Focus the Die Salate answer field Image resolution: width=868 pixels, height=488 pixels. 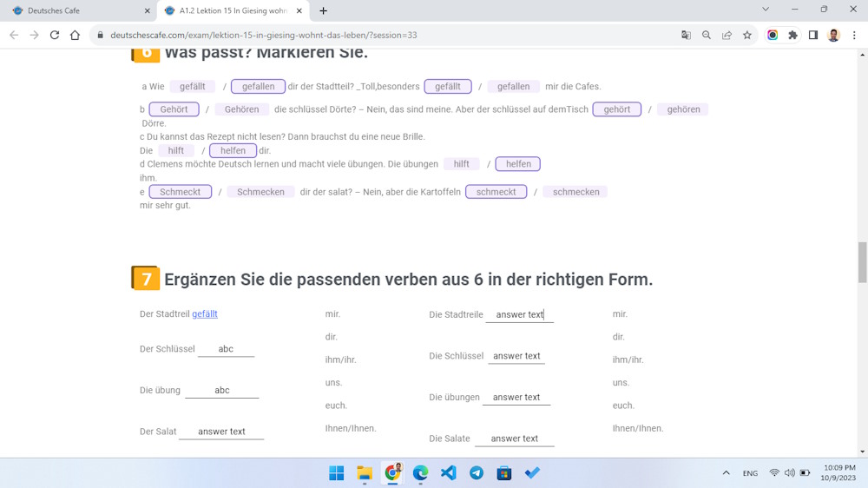coord(514,439)
